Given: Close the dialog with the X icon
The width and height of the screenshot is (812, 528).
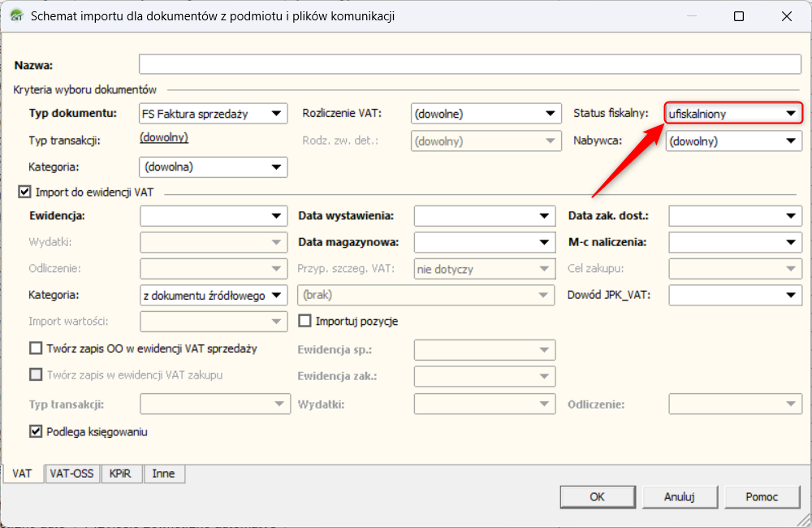Looking at the screenshot, I should [786, 16].
